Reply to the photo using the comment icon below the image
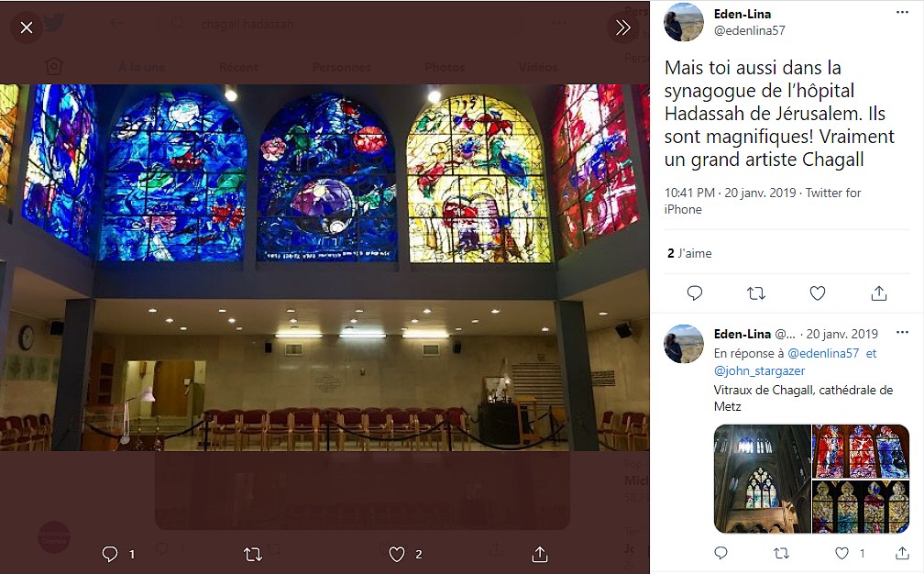The width and height of the screenshot is (924, 574). pyautogui.click(x=110, y=554)
